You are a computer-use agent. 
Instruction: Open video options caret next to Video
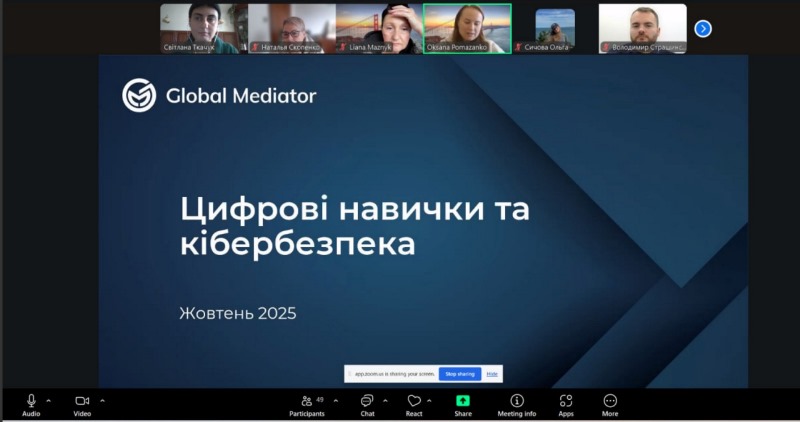tap(103, 401)
